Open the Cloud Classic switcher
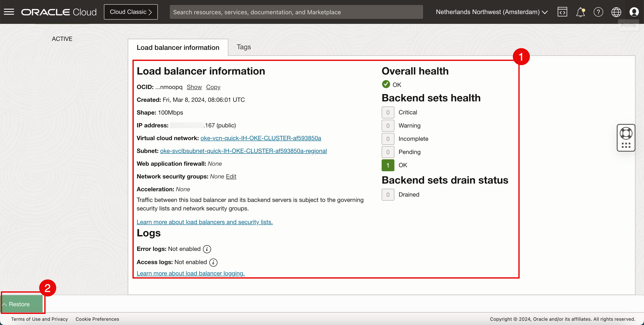The height and width of the screenshot is (325, 644). coord(131,12)
